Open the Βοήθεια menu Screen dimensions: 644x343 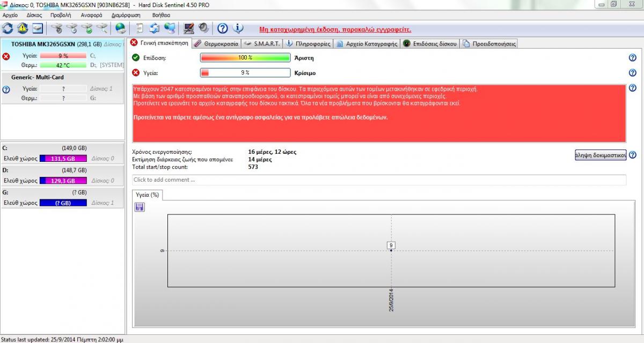(162, 15)
